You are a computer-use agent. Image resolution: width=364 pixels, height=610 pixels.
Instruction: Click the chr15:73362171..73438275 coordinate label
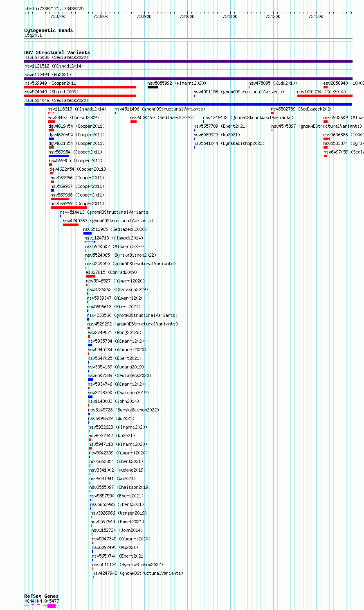pos(54,9)
